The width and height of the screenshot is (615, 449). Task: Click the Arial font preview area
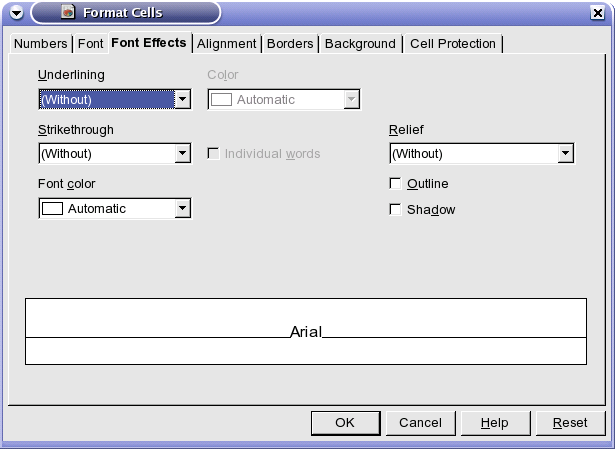(306, 331)
